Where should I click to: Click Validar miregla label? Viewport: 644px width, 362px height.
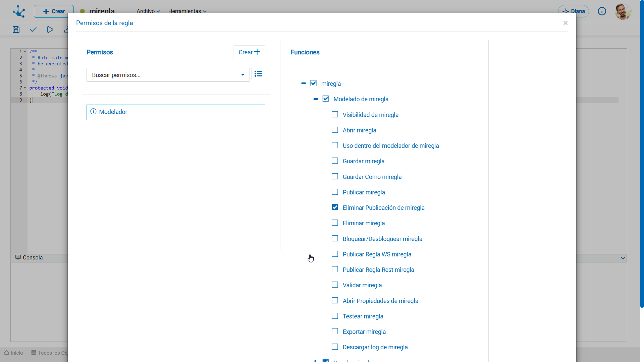coord(362,285)
